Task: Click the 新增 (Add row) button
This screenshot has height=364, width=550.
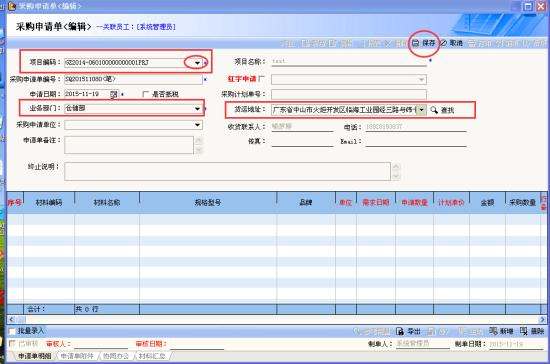Action: 501,331
